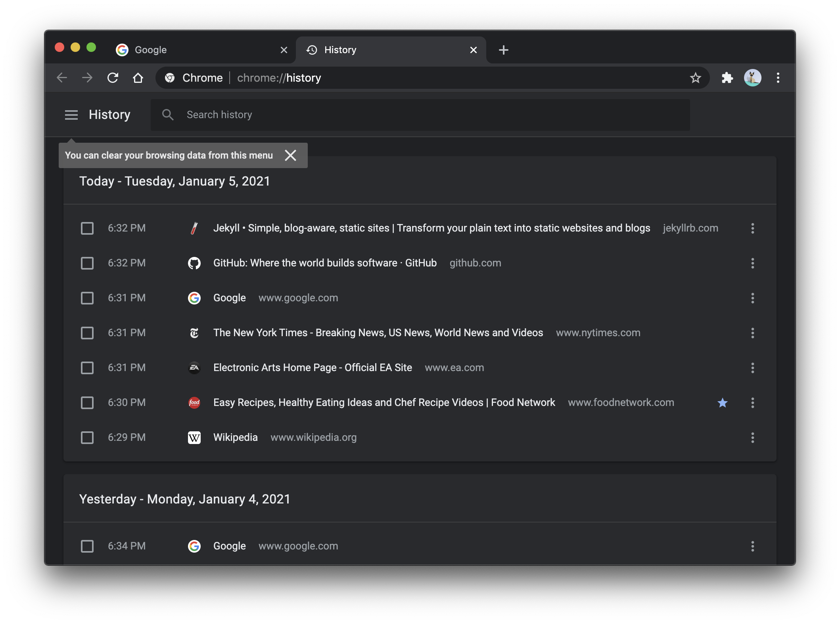
Task: Click the www.ea.com domain text
Action: pos(454,368)
